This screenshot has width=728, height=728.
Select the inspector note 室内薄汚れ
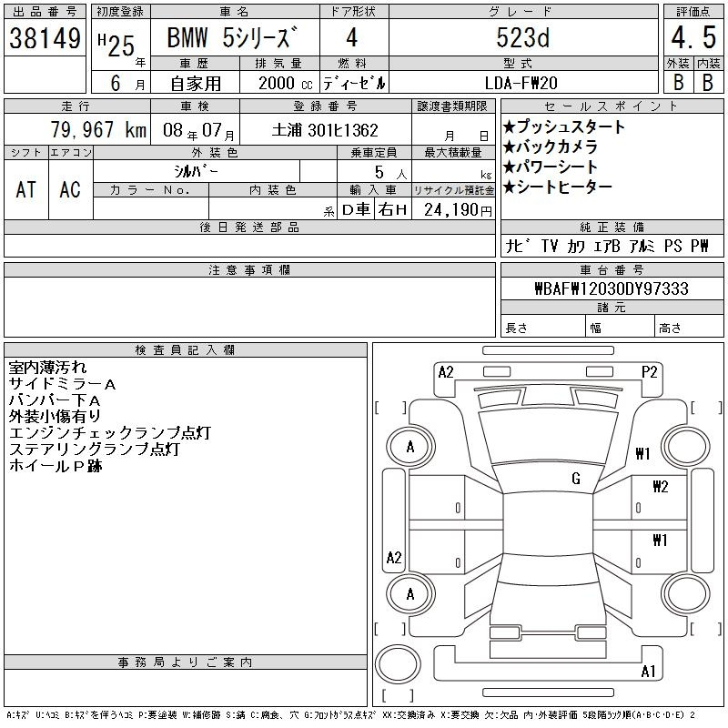(47, 368)
